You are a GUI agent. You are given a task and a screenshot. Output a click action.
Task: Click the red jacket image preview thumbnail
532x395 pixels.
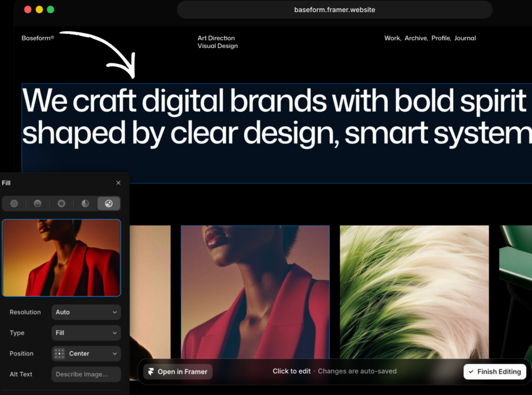pyautogui.click(x=61, y=258)
